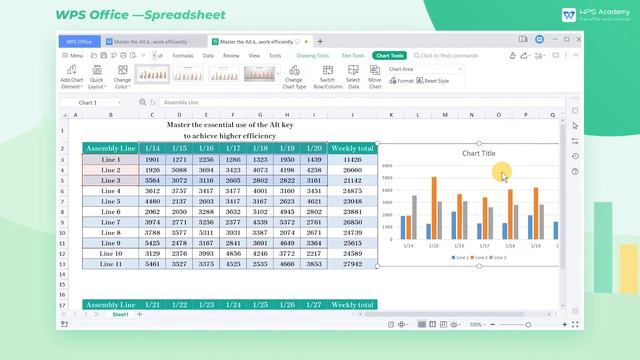This screenshot has height=360, width=640.
Task: Click Format for the chart area
Action: pos(402,81)
